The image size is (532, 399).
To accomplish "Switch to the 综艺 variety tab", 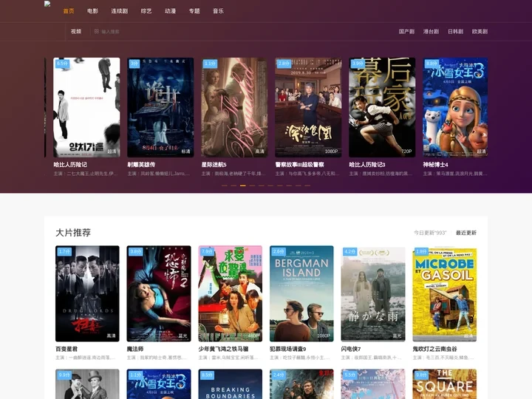I will point(146,11).
